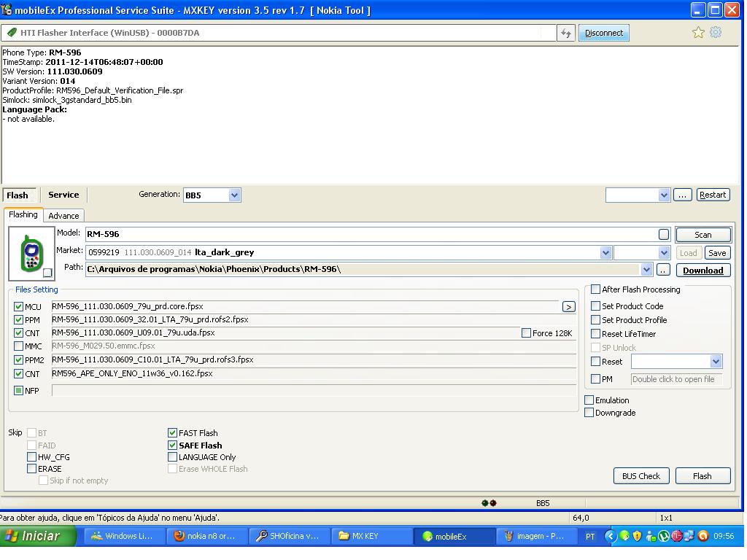Enable Force 128K checkbox
This screenshot has height=560, width=747.
[526, 332]
